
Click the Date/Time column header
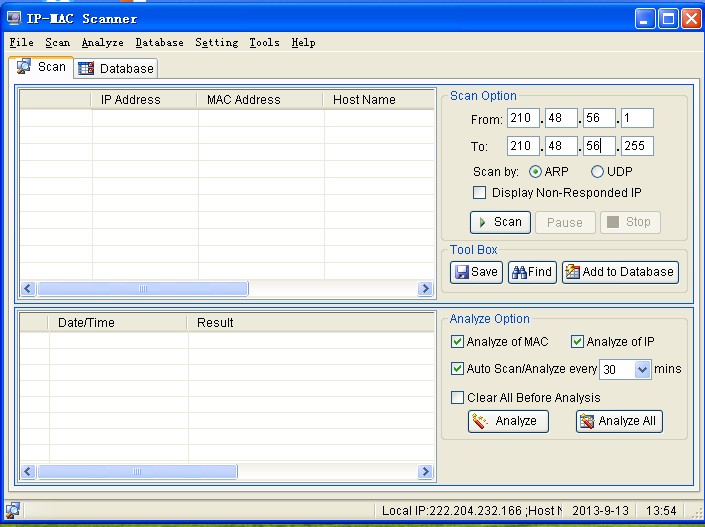[x=118, y=322]
